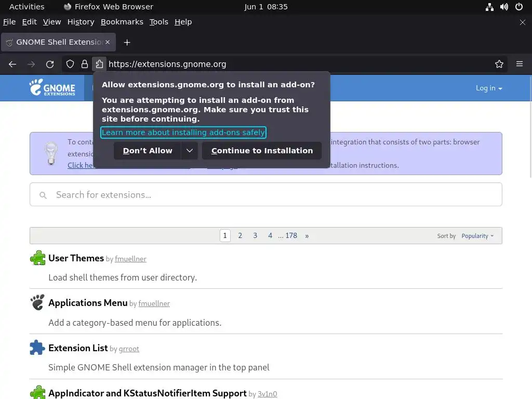Viewport: 532px width, 399px height.
Task: Reload the current page
Action: click(x=50, y=64)
